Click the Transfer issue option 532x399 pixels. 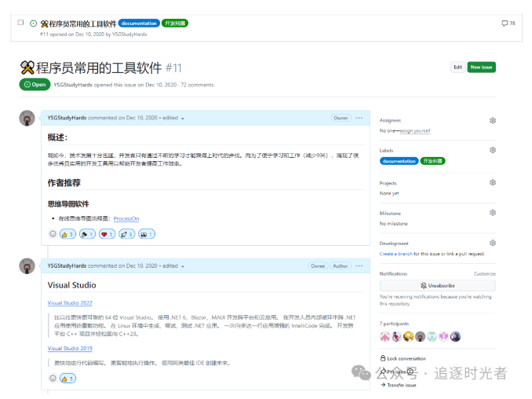click(398, 385)
